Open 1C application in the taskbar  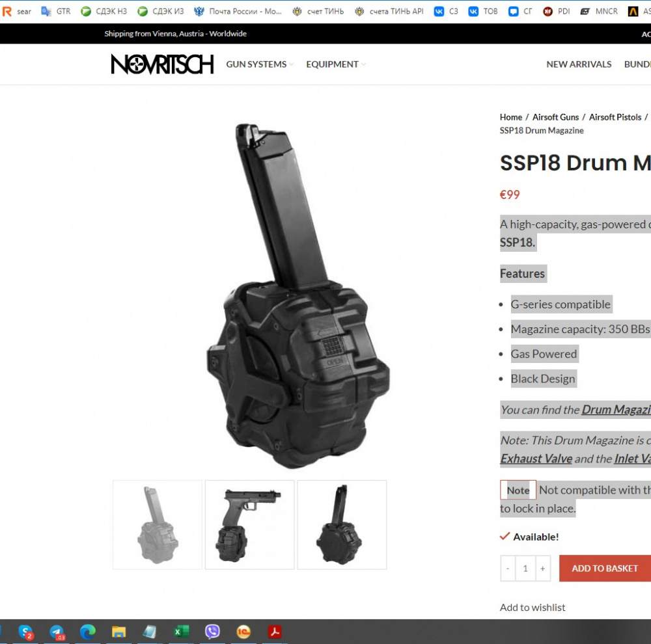[x=243, y=632]
